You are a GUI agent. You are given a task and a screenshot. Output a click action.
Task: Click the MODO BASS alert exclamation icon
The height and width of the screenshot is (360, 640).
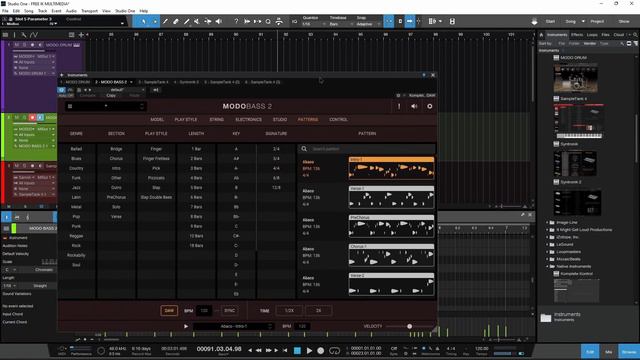pyautogui.click(x=399, y=106)
